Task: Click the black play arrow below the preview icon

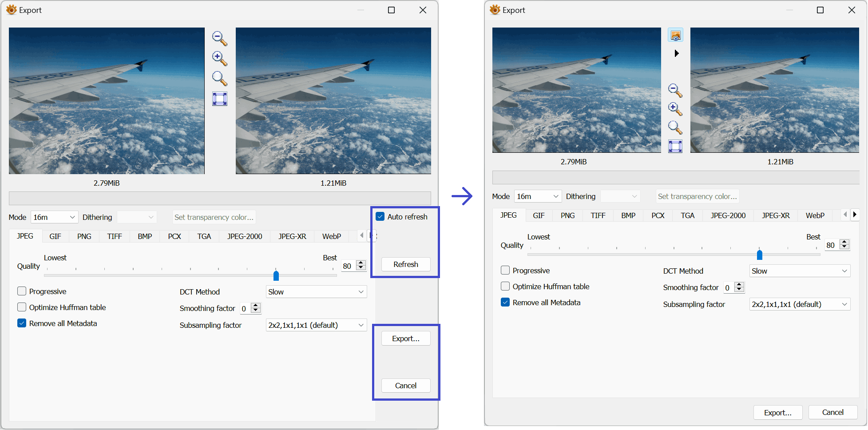Action: tap(676, 53)
